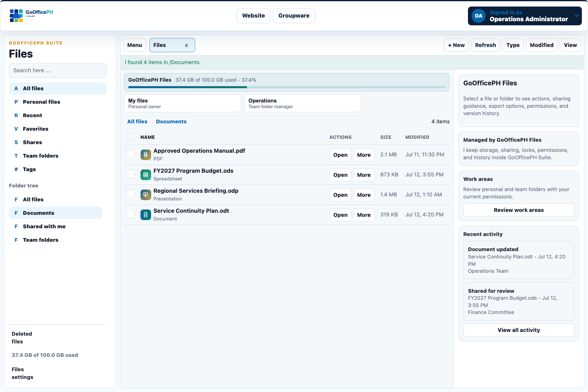Image resolution: width=588 pixels, height=392 pixels.
Task: Click the Service Continuity Plan.odt file name
Action: click(191, 211)
